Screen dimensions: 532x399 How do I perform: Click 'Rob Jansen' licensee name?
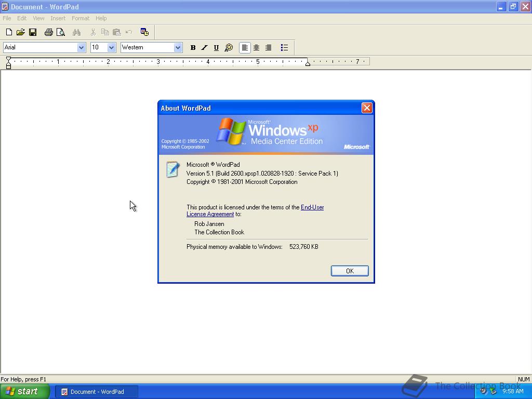[209, 224]
